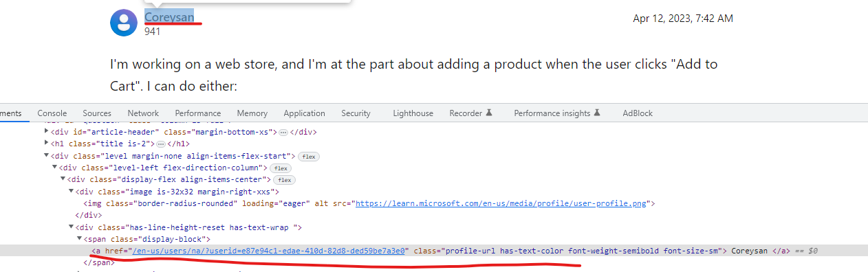Open the AdBlock tab
The image size is (868, 272).
tap(638, 113)
